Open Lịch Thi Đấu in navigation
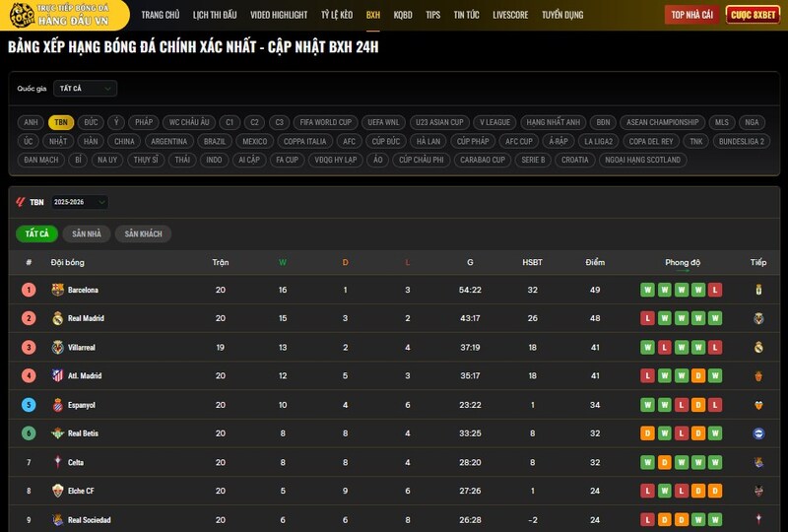The image size is (788, 532). tap(215, 15)
